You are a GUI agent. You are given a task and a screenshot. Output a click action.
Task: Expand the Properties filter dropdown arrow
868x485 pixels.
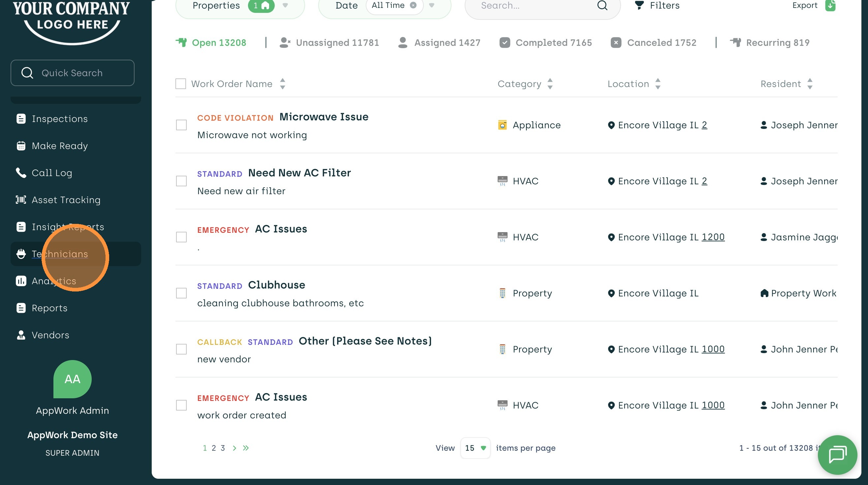coord(285,5)
